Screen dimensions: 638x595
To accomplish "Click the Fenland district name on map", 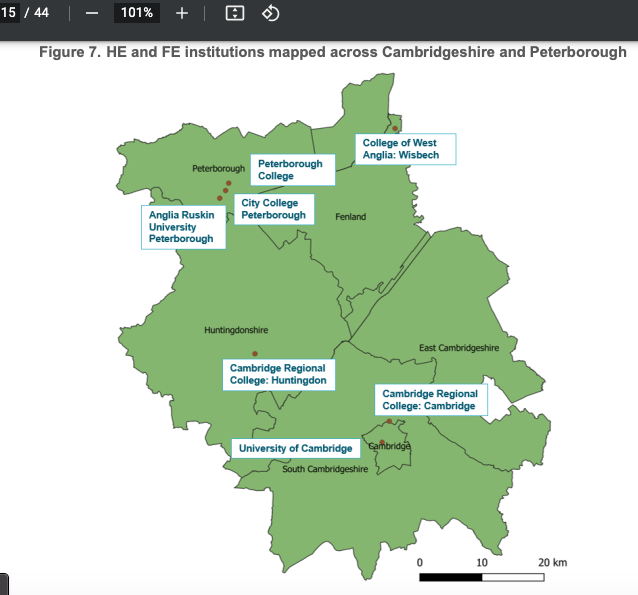I will pos(350,217).
